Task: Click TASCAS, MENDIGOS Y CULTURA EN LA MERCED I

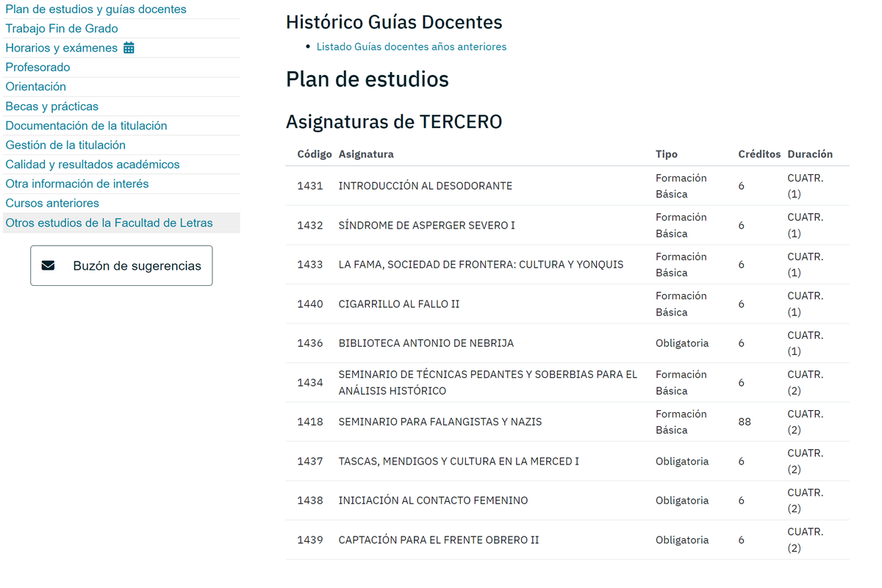Action: 459,461
